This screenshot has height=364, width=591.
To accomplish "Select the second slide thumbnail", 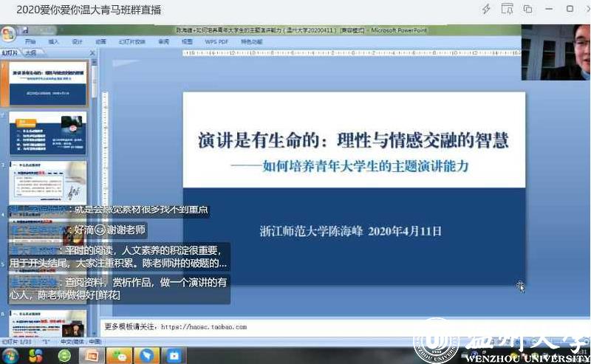I will 48,134.
